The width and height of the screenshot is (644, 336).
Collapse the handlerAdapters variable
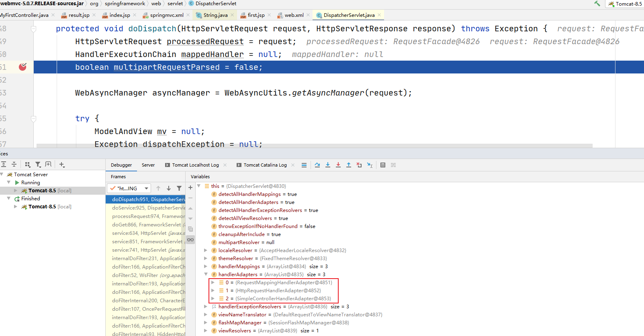tap(206, 275)
